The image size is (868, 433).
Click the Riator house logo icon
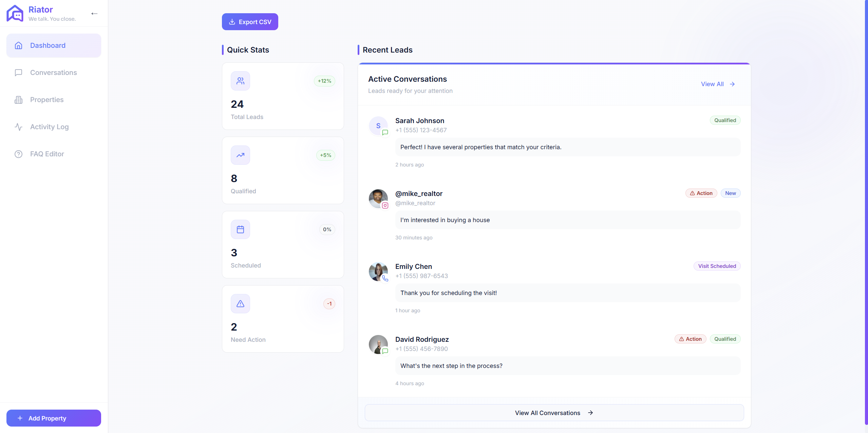tap(15, 14)
